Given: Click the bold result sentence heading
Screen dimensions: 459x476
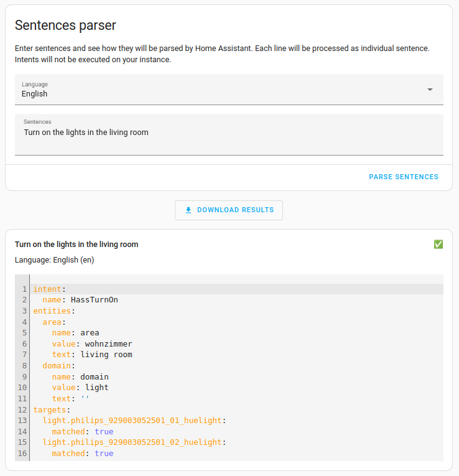Looking at the screenshot, I should click(76, 245).
